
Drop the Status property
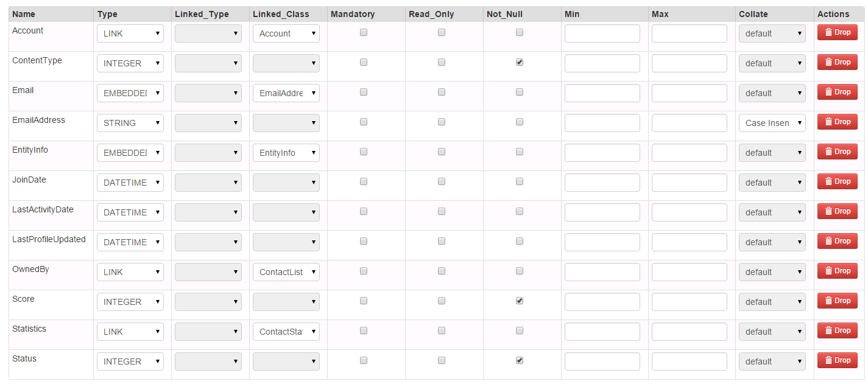coord(838,360)
